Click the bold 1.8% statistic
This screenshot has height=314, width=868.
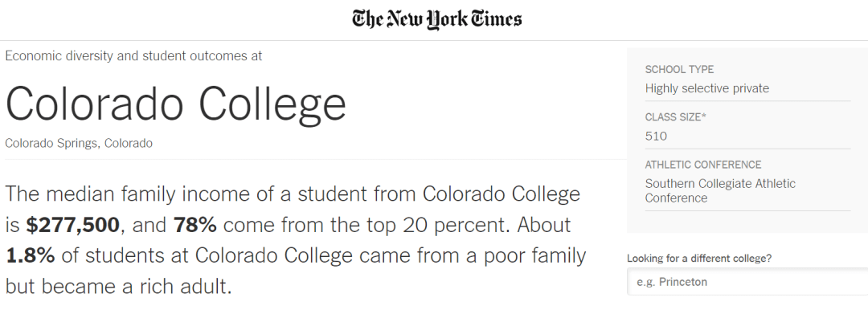[x=30, y=256]
